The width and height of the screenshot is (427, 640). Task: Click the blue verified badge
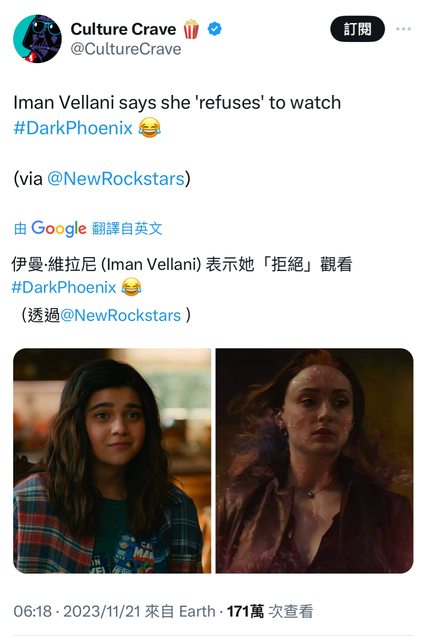215,29
